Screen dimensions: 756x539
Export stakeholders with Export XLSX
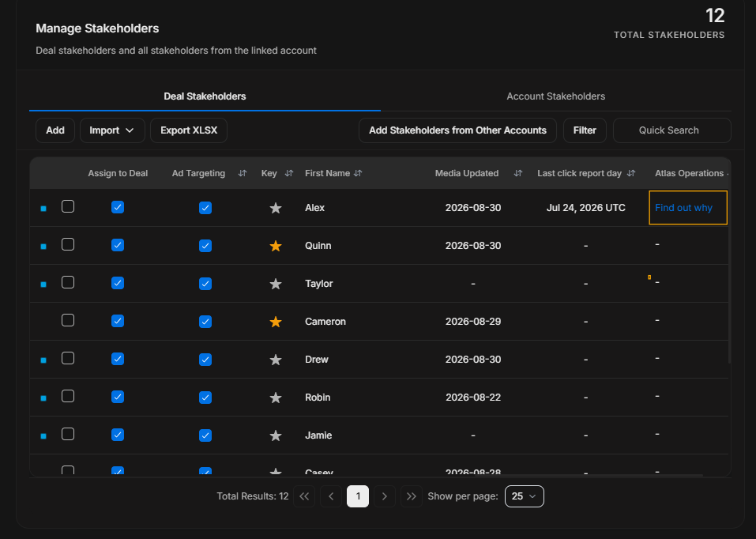[189, 130]
